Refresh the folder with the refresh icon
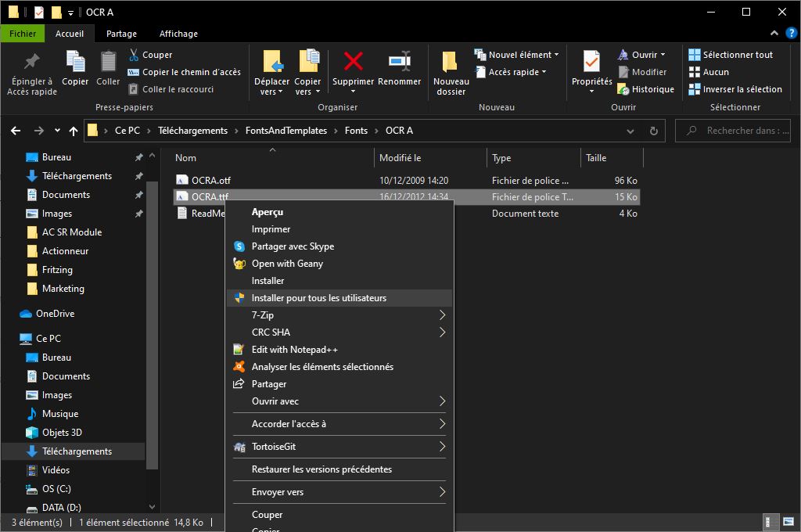 click(x=653, y=131)
